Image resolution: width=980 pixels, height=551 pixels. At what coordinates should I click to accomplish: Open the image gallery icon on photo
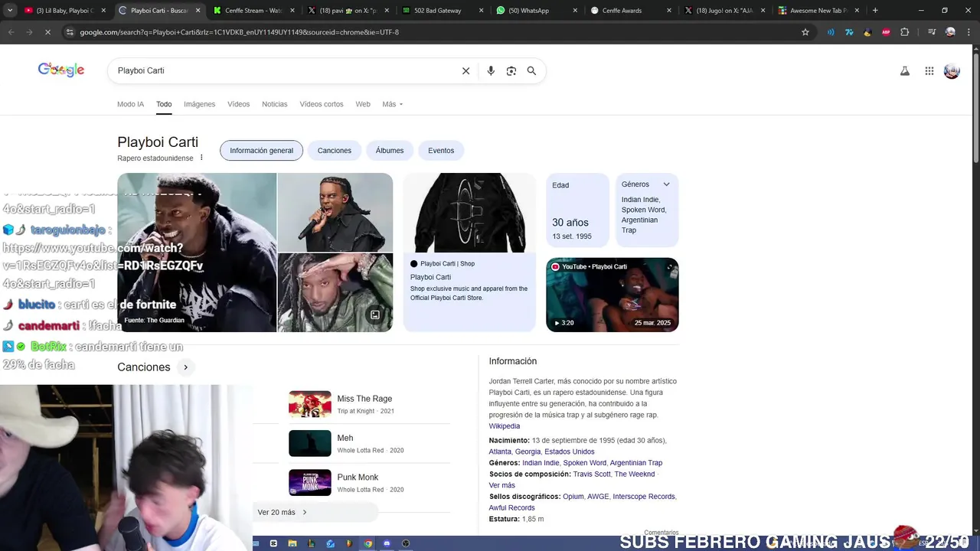375,315
